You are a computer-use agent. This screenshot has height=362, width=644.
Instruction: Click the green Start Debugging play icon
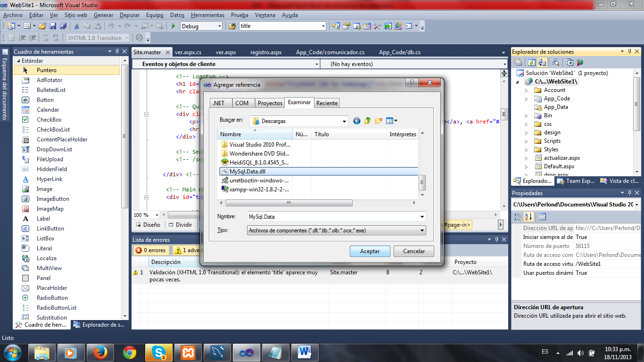click(173, 26)
